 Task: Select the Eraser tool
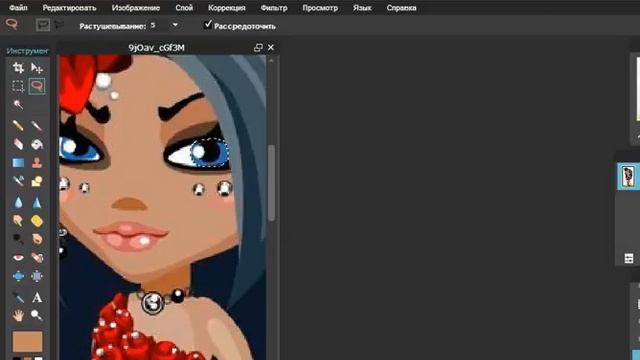(x=18, y=144)
